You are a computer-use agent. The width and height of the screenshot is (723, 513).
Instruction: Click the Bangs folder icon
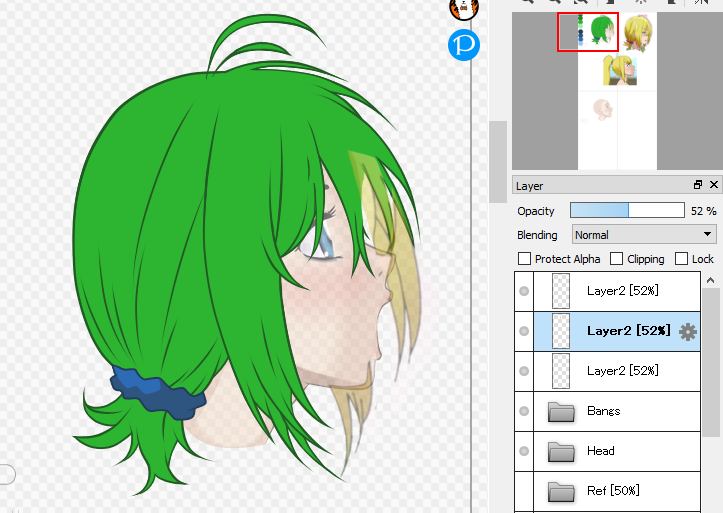click(x=565, y=411)
